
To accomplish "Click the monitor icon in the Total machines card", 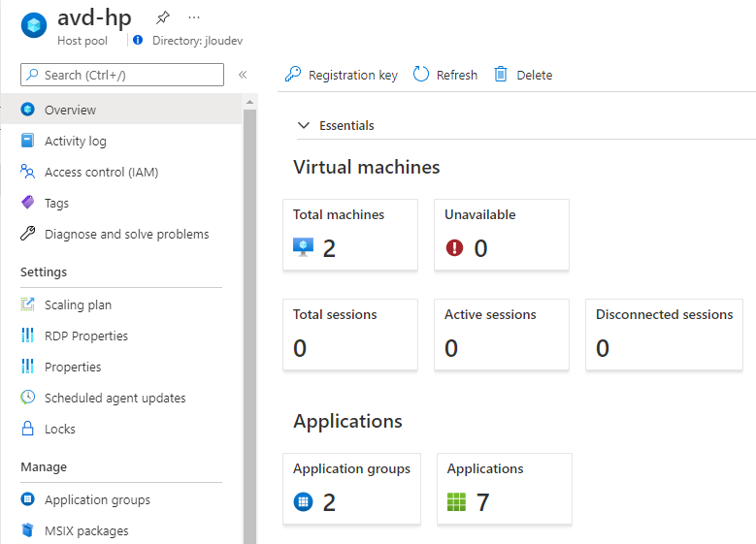I will [x=303, y=247].
